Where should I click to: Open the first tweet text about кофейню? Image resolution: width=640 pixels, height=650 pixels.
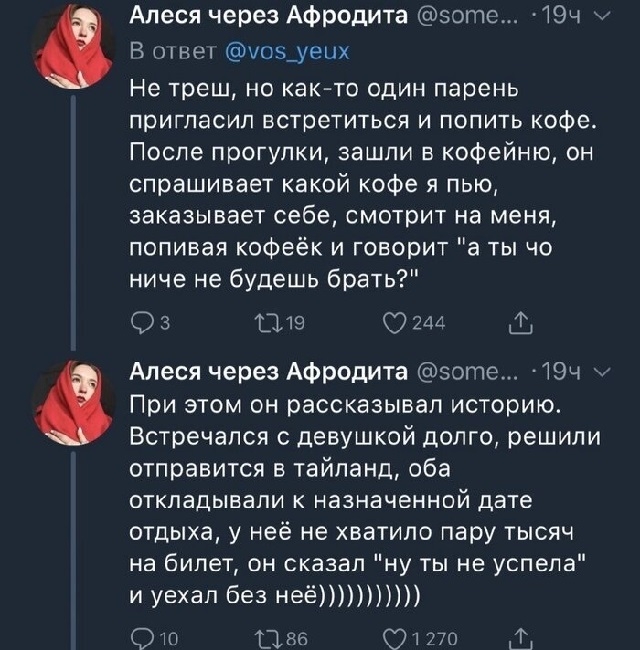click(x=363, y=184)
